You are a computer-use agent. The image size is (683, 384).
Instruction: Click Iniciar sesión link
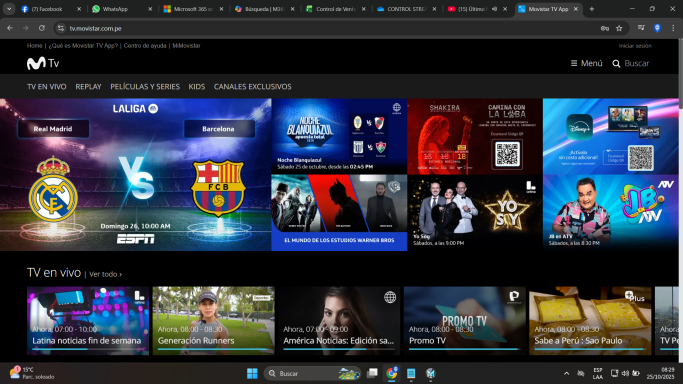[x=635, y=46]
